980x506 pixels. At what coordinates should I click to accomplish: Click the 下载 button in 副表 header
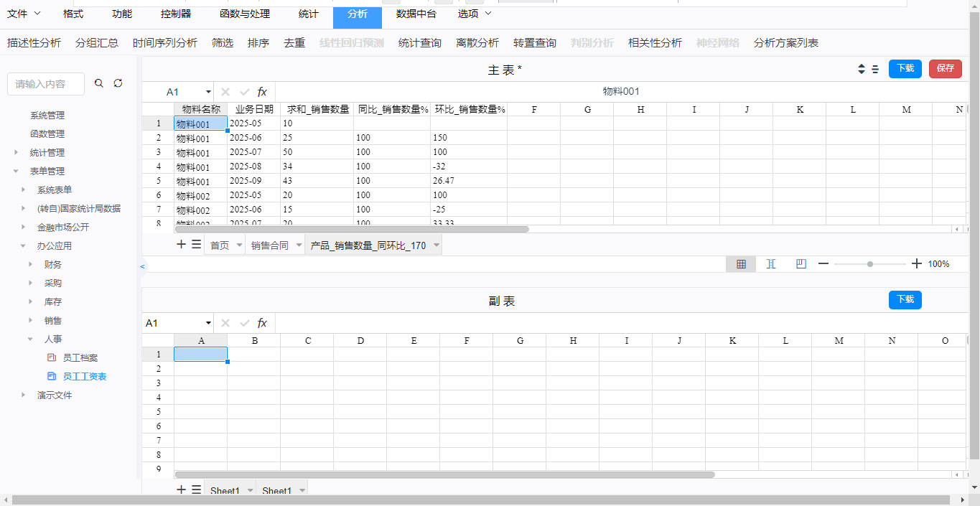[x=905, y=299]
